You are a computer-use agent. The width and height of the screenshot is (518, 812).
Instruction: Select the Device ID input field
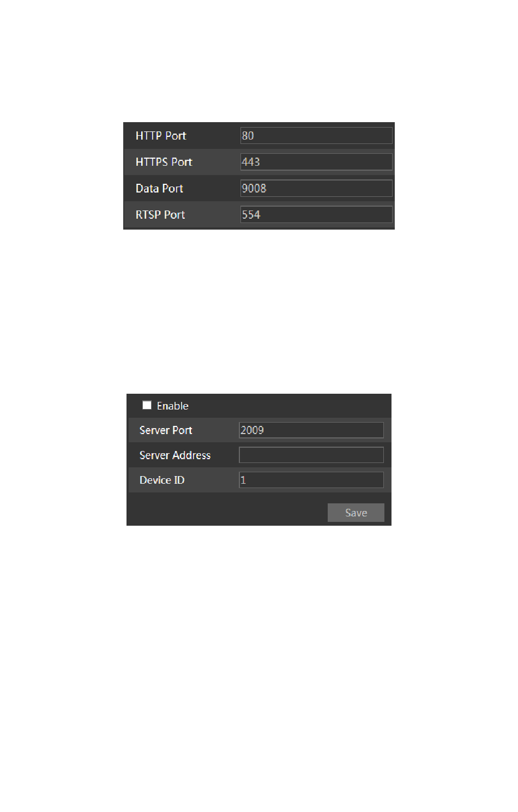[x=311, y=480]
